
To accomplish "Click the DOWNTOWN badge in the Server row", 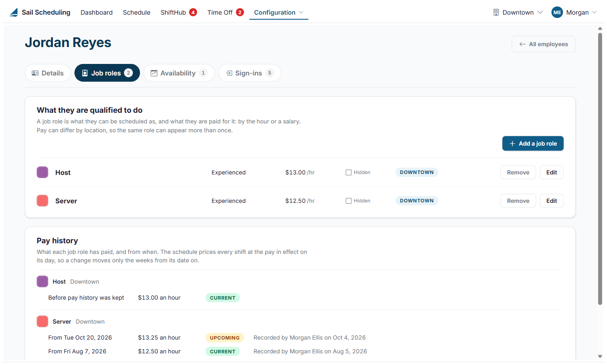I will (417, 201).
